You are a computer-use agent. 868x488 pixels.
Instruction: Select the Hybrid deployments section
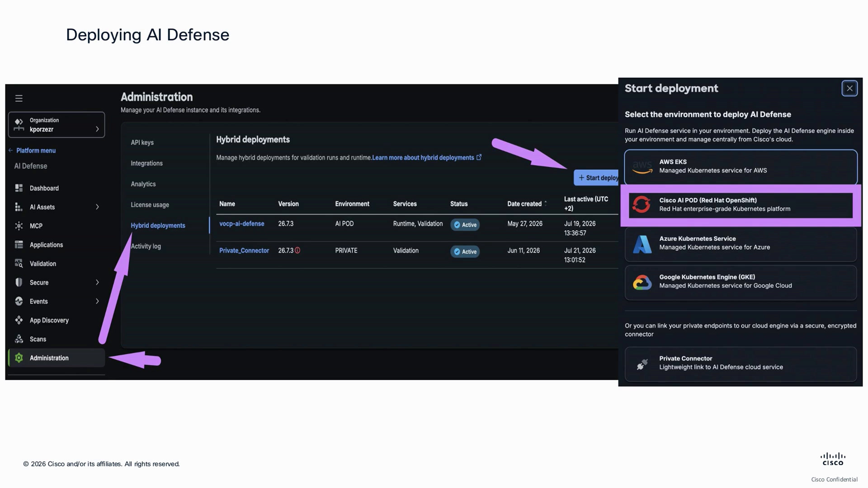(x=158, y=225)
